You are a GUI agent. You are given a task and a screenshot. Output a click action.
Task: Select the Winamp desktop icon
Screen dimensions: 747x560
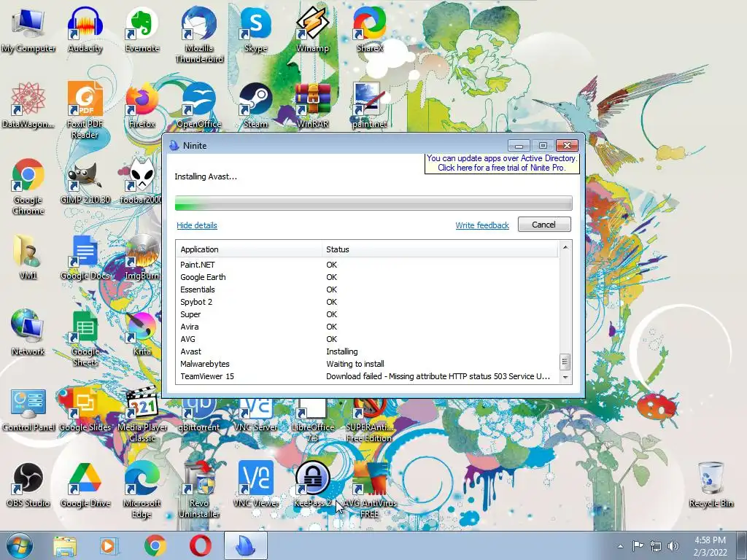(312, 29)
